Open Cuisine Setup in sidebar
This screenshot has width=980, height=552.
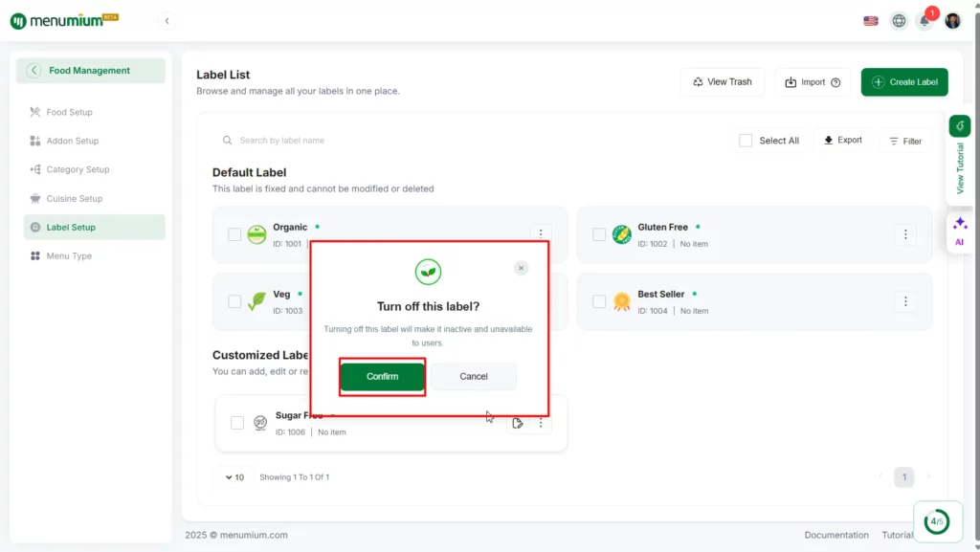click(x=75, y=199)
